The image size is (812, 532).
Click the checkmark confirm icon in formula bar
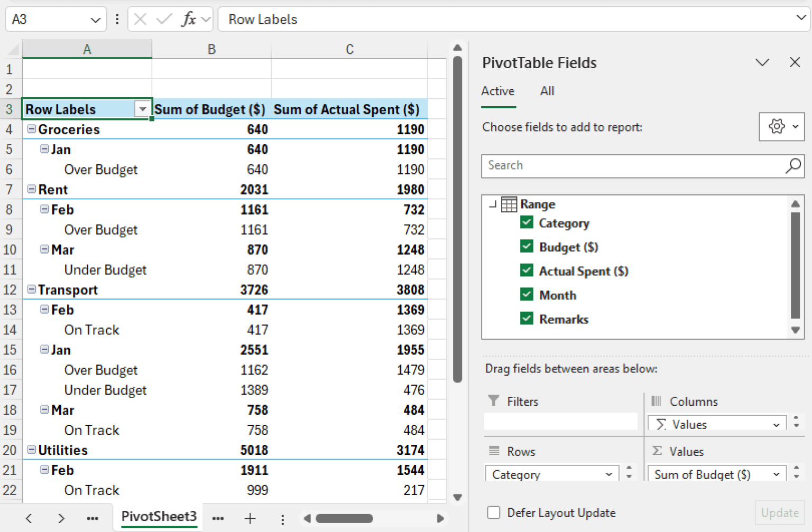click(164, 19)
